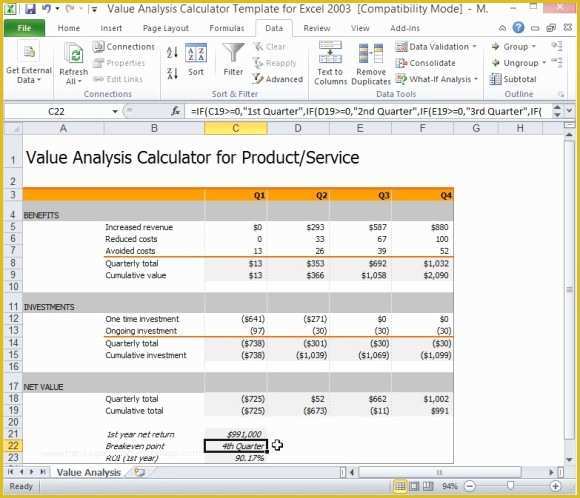This screenshot has height=498, width=580.
Task: Open Data Validation dropdown arrow
Action: [475, 47]
